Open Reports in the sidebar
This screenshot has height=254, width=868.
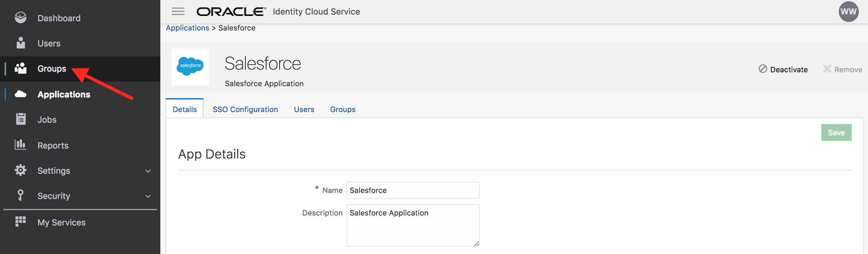click(53, 145)
